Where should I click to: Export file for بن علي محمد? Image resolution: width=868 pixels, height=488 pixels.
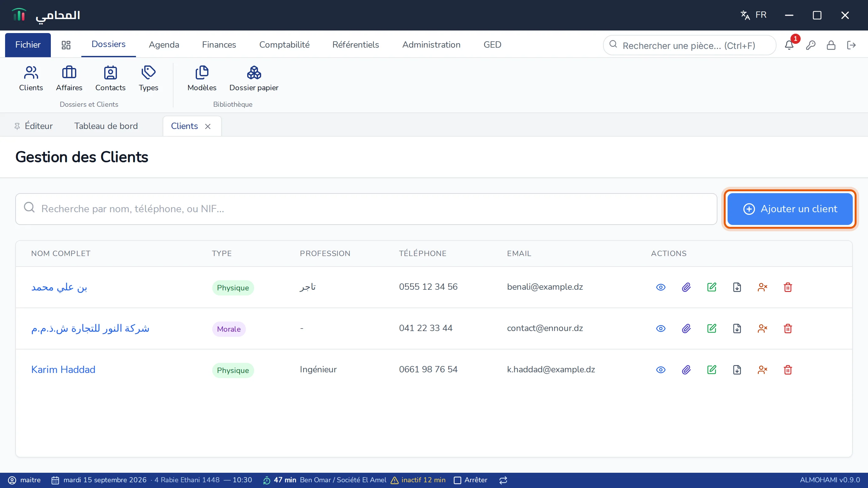pos(737,287)
